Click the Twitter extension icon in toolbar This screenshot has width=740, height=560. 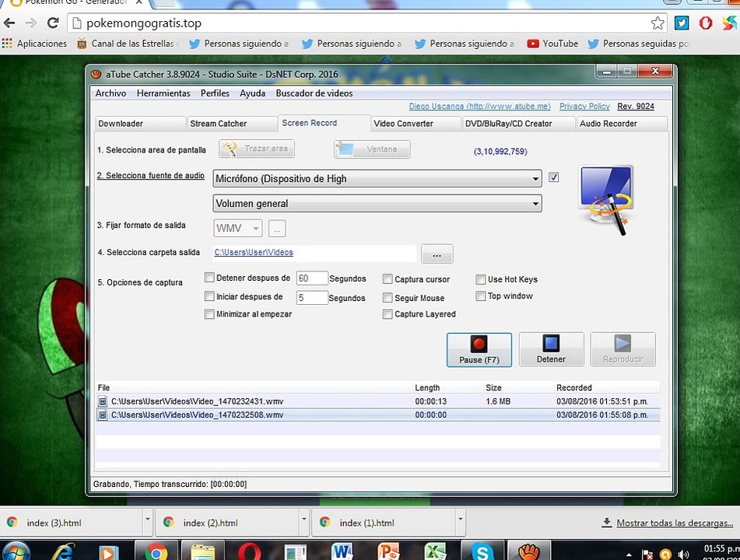682,23
